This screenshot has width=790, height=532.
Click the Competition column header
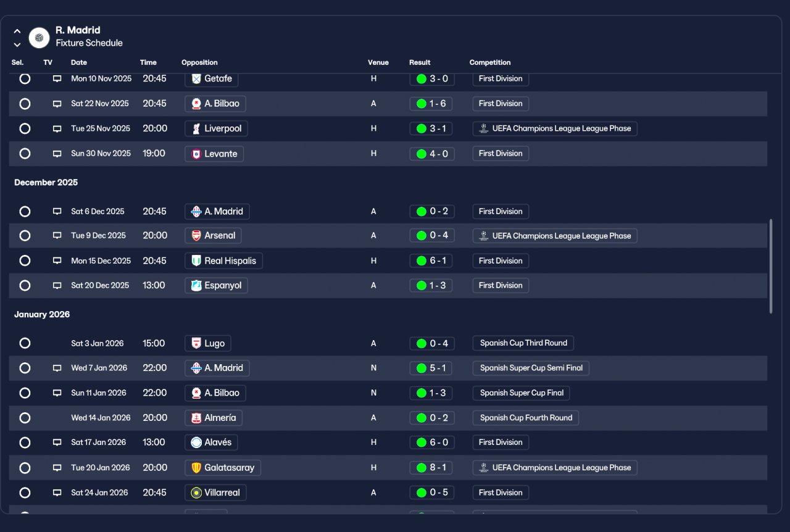click(490, 62)
